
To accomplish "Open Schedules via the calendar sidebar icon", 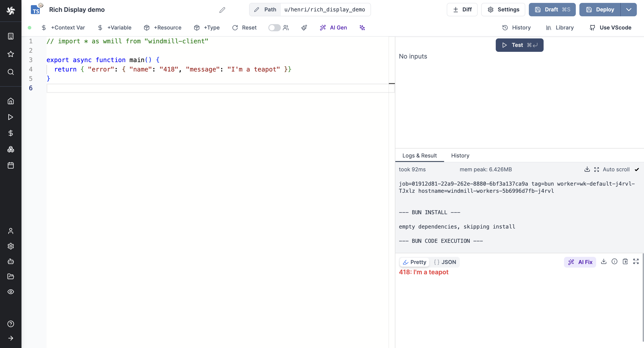I will click(11, 165).
